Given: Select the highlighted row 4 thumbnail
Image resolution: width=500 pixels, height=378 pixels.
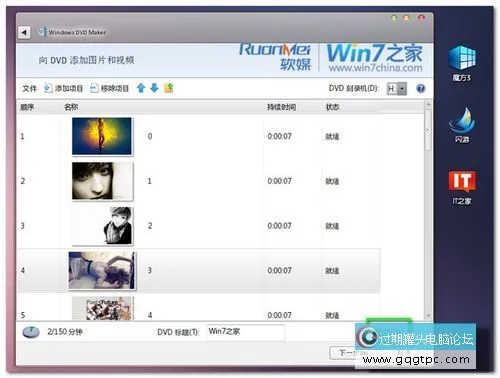Looking at the screenshot, I should 102,270.
